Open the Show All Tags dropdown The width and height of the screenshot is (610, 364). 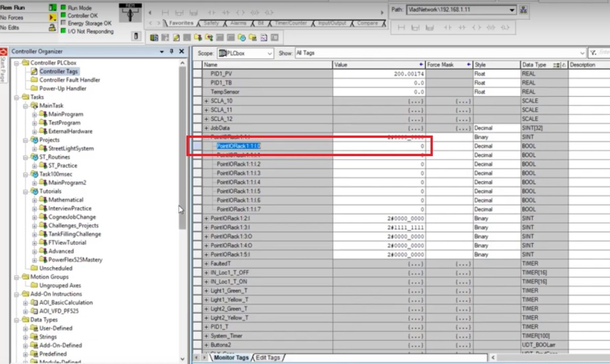point(584,53)
